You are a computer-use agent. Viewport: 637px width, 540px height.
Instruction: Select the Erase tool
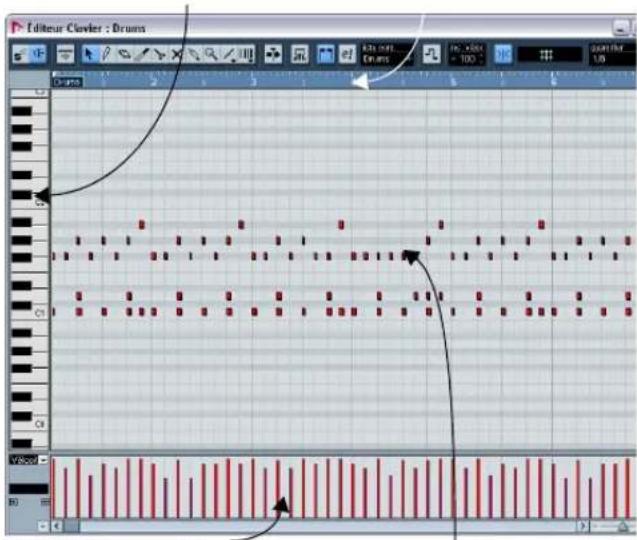[124, 54]
